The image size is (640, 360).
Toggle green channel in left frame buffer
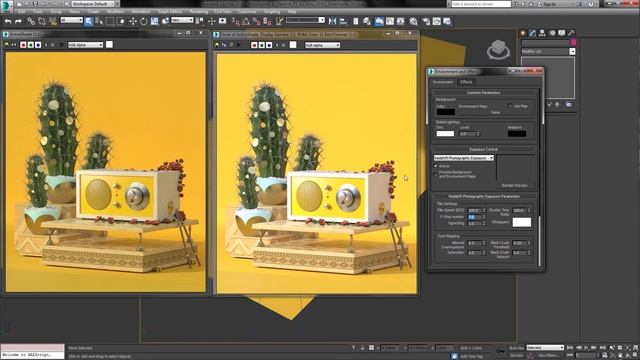pyautogui.click(x=31, y=45)
